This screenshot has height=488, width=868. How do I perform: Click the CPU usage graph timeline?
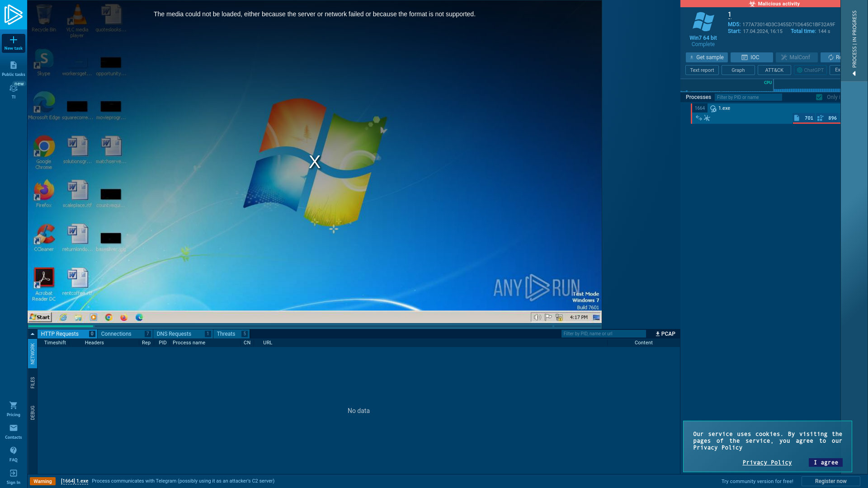tap(760, 85)
